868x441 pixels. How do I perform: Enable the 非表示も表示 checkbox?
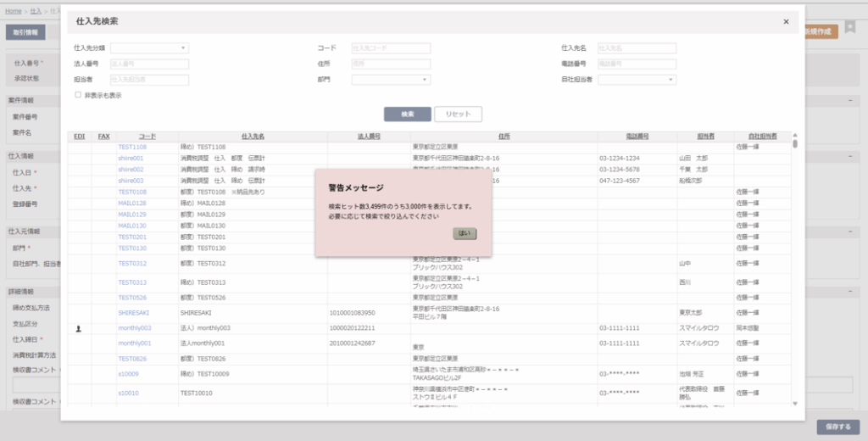pos(78,95)
